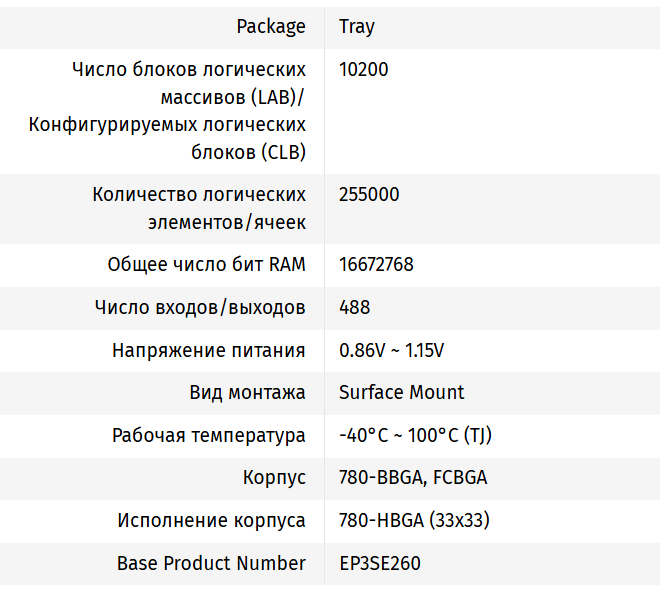Select the 780-BBGA, FCBGA value
This screenshot has height=598, width=660.
coord(413,478)
